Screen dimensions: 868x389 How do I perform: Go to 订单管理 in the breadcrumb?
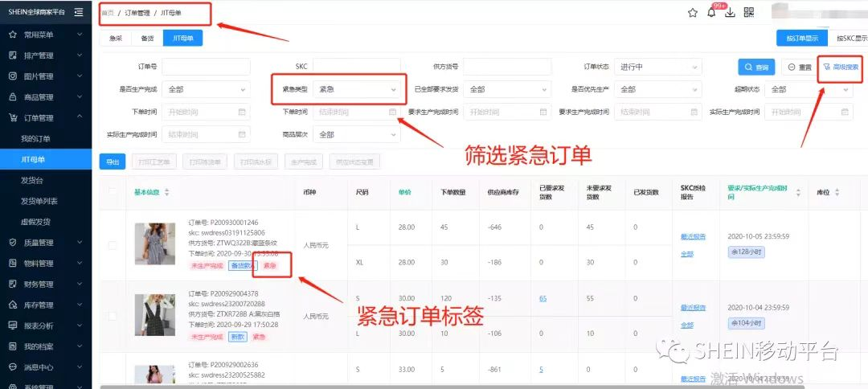pyautogui.click(x=137, y=13)
